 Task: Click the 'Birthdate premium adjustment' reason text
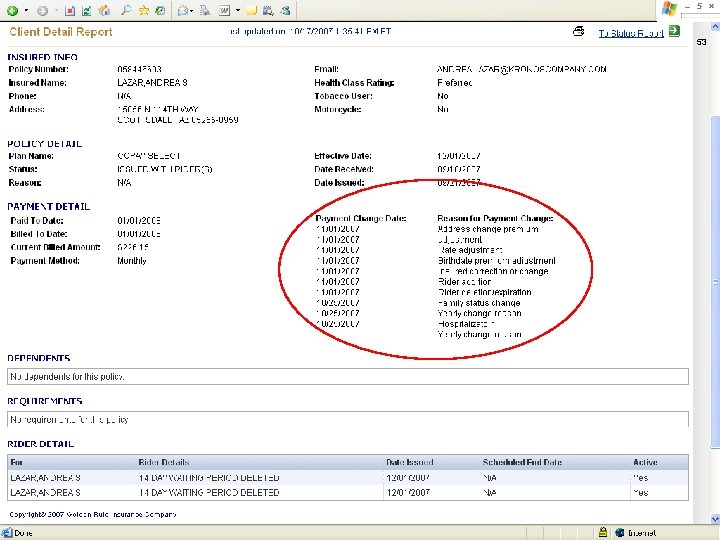pos(496,261)
